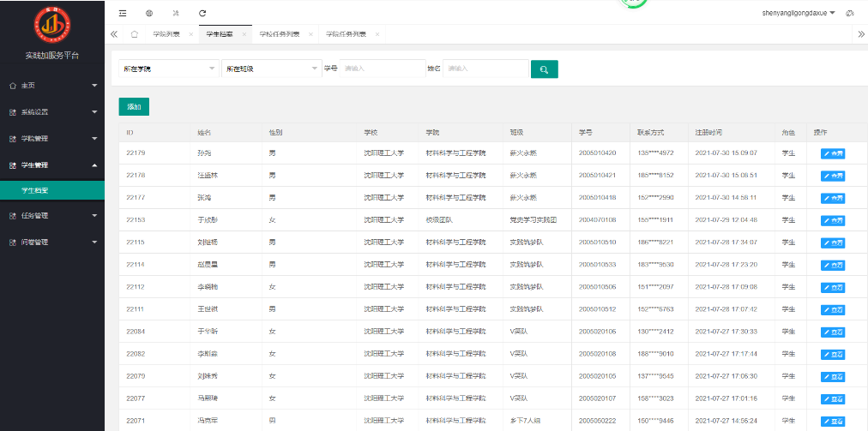Click the timestamp 2021-07-28 17:34:07
Viewport: 868px width, 431px height.
tap(726, 242)
